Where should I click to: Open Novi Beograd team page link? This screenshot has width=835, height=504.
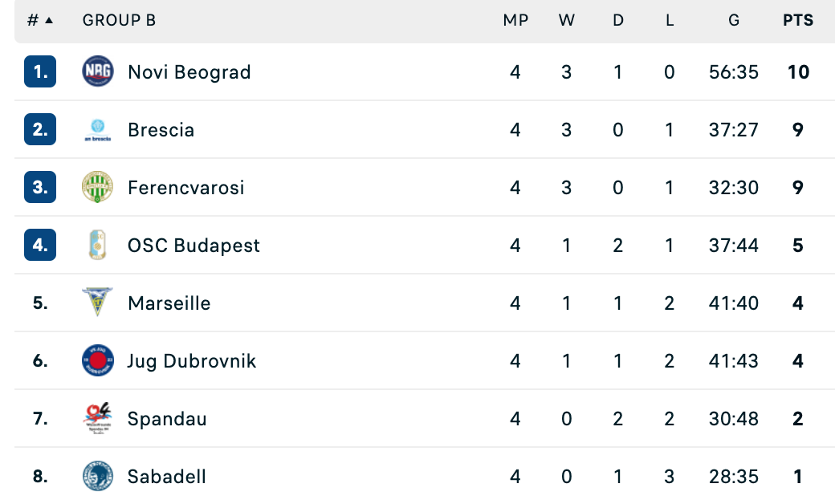point(189,72)
